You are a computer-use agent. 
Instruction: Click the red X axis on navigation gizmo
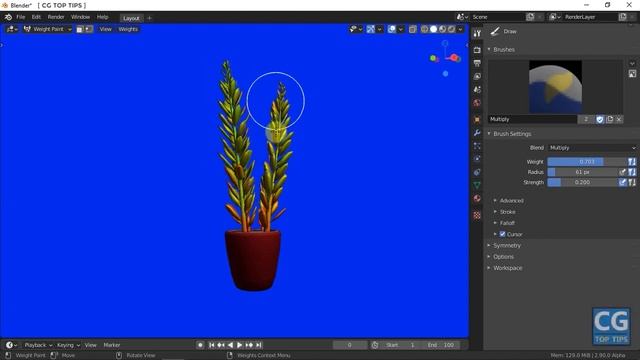click(x=455, y=58)
